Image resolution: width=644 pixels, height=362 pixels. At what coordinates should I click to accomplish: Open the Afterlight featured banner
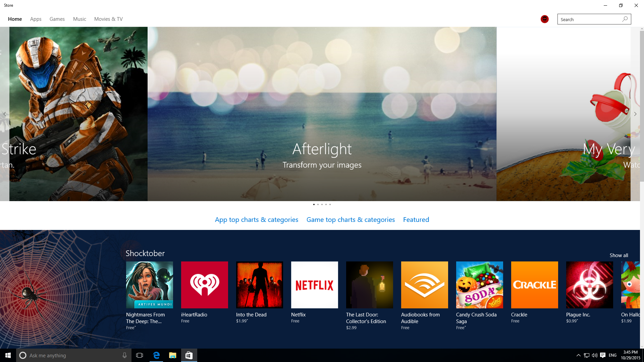click(322, 114)
